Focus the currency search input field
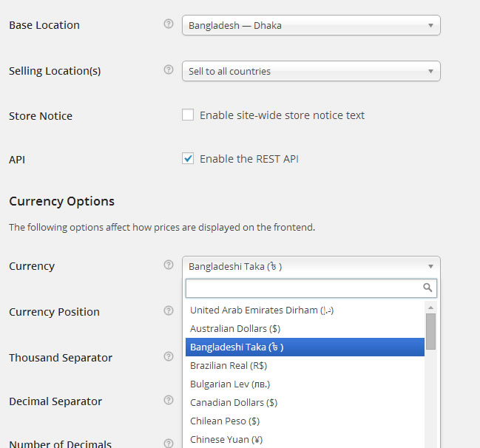 pos(311,288)
